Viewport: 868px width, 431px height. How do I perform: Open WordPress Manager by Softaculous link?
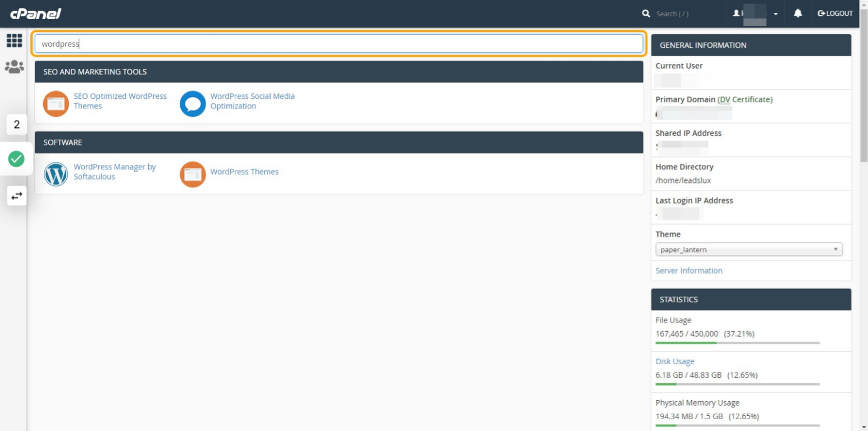(115, 172)
